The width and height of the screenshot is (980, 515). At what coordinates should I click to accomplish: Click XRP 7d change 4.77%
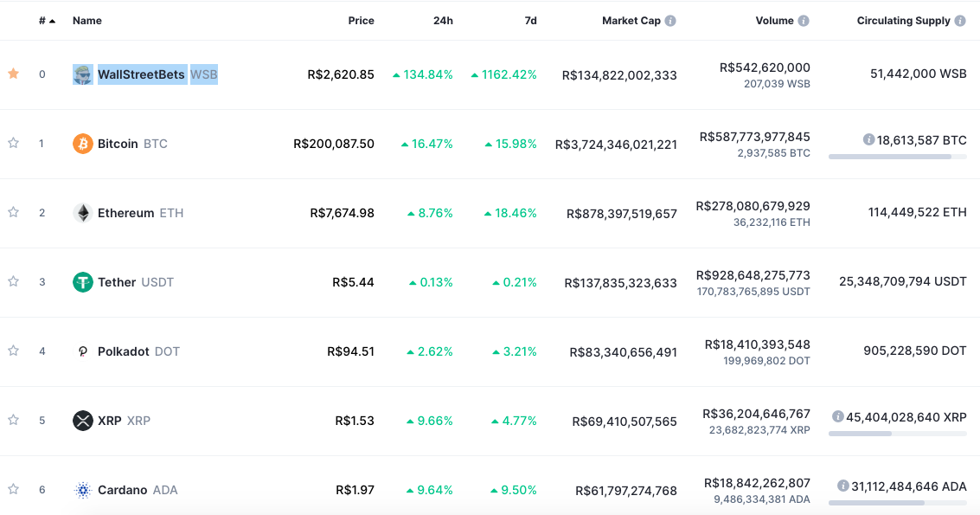click(x=514, y=421)
